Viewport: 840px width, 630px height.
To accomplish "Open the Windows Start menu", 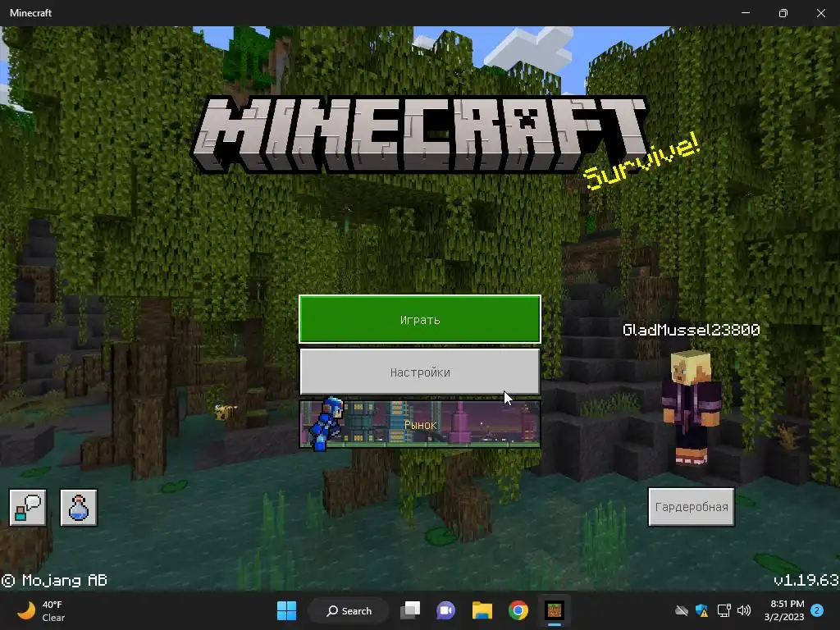I will [286, 610].
